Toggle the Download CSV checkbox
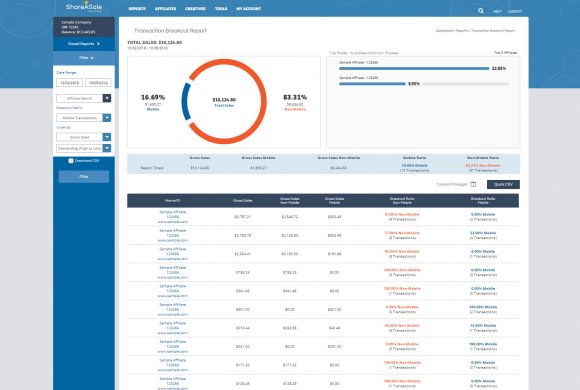 [71, 161]
